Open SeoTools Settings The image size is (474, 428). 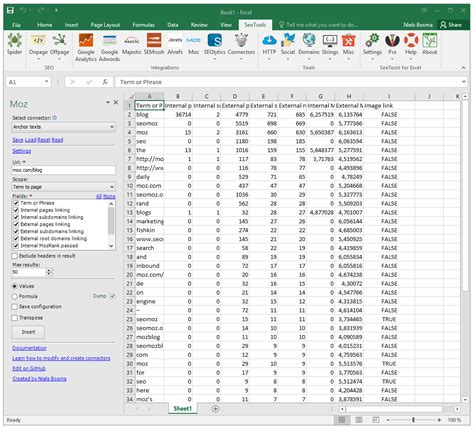coord(372,47)
